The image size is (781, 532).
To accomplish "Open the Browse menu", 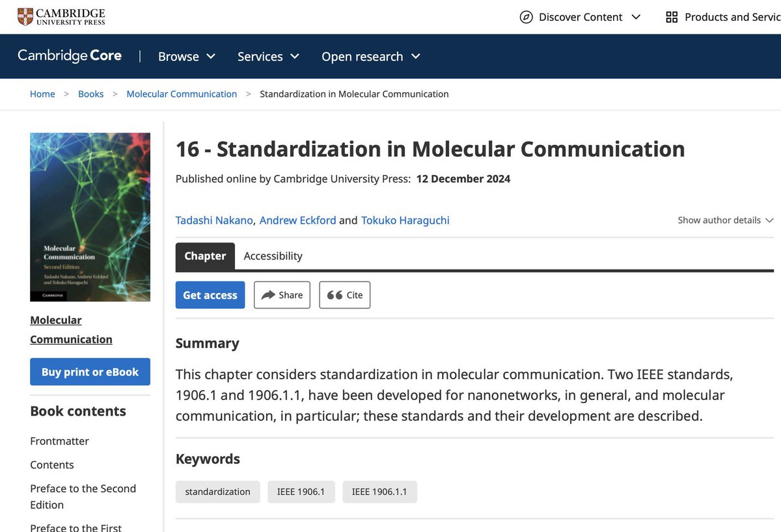I will point(187,57).
